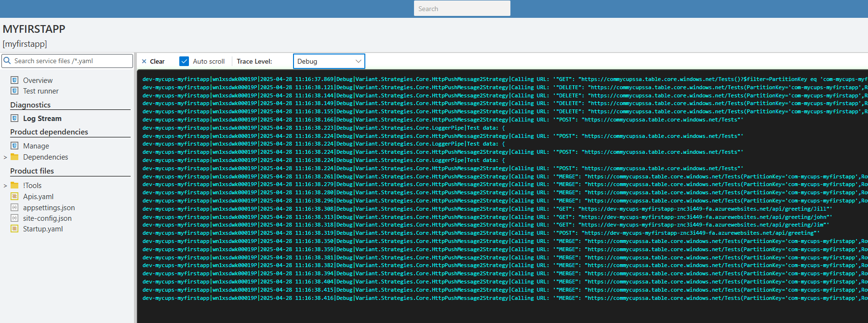Click the Startup.yaml file icon

point(14,229)
